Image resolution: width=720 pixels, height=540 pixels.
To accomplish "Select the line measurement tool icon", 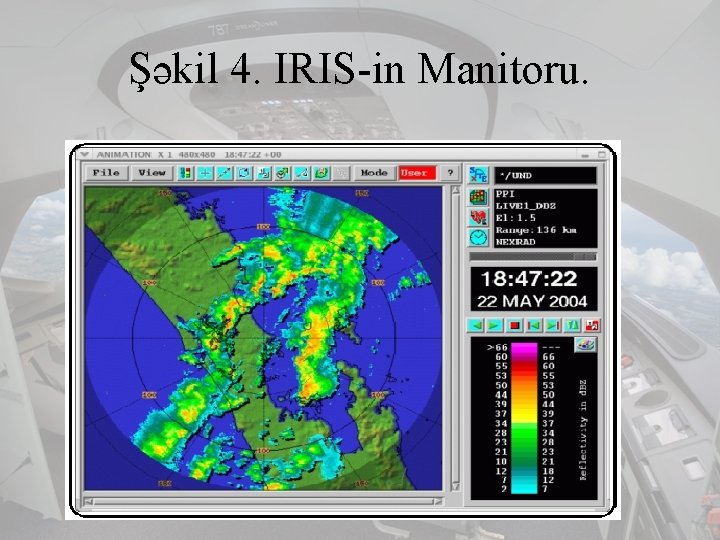I will tap(224, 173).
